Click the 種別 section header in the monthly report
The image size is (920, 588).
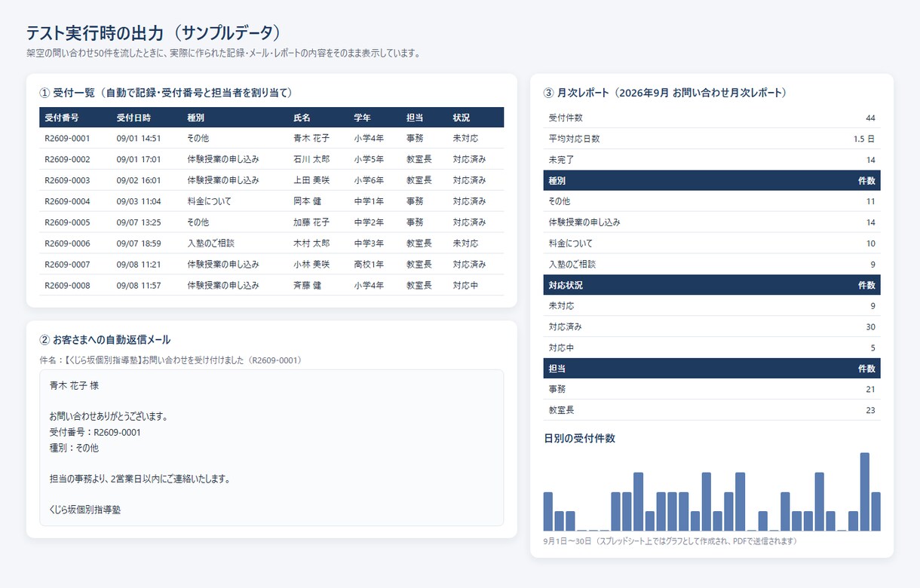point(712,181)
